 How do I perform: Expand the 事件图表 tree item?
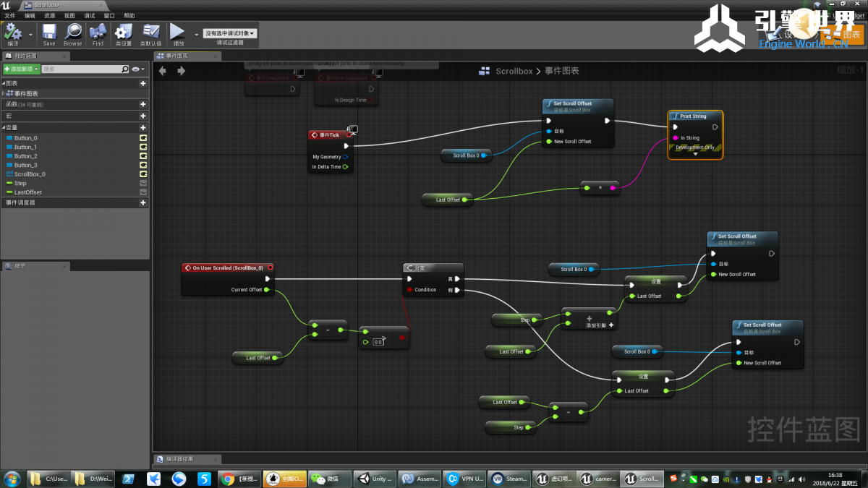point(3,93)
